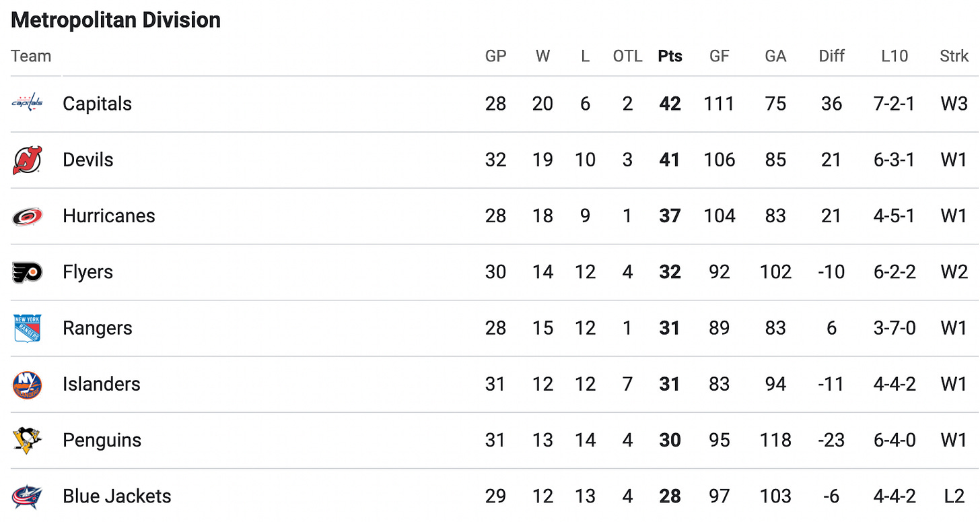980x522 pixels.
Task: Click the Islanders team logo
Action: click(x=28, y=385)
